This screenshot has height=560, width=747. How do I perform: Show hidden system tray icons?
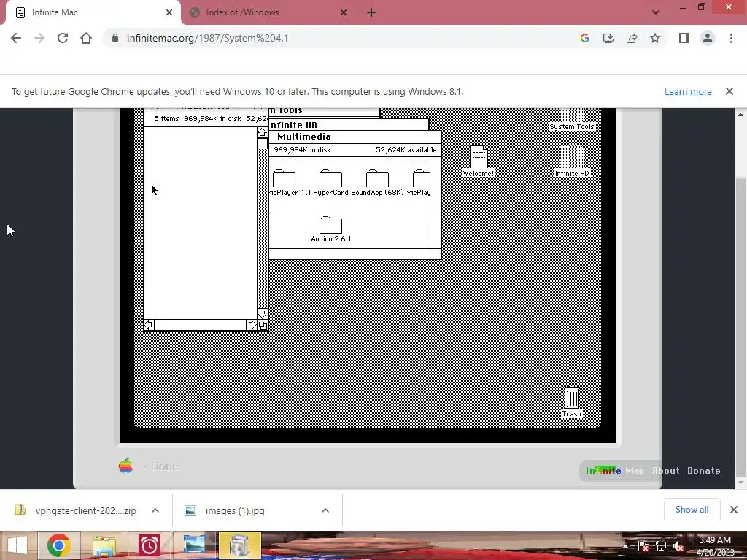tap(625, 545)
